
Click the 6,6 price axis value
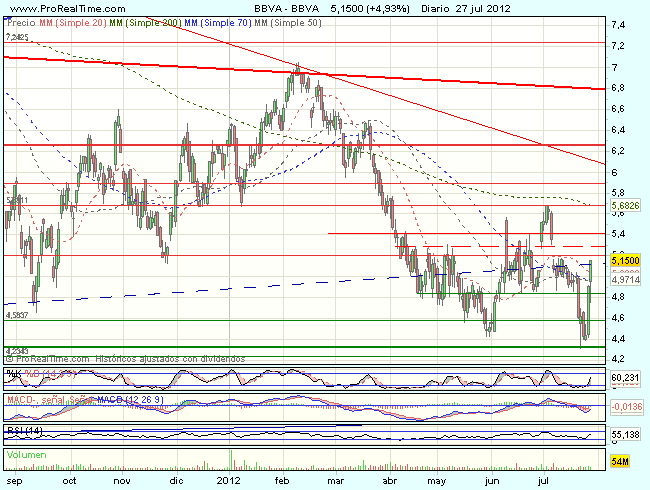coord(617,109)
